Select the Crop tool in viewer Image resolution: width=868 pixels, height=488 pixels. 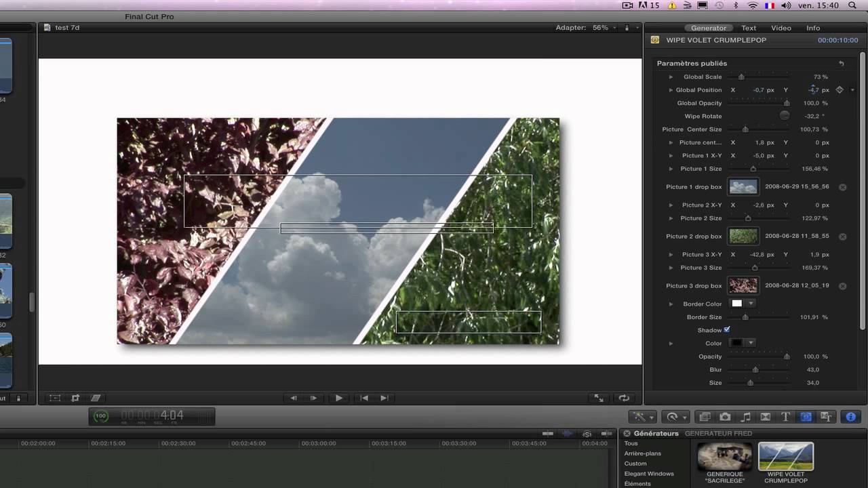coord(75,398)
